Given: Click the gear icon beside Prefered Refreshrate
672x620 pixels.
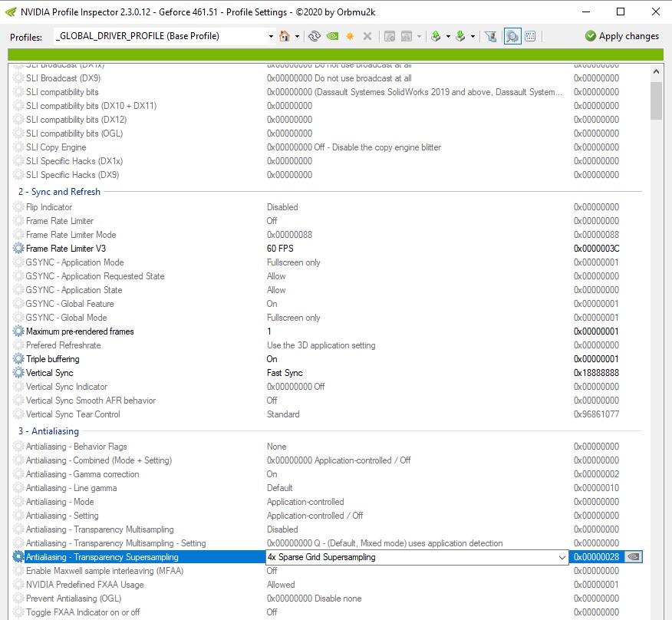Looking at the screenshot, I should pyautogui.click(x=18, y=345).
